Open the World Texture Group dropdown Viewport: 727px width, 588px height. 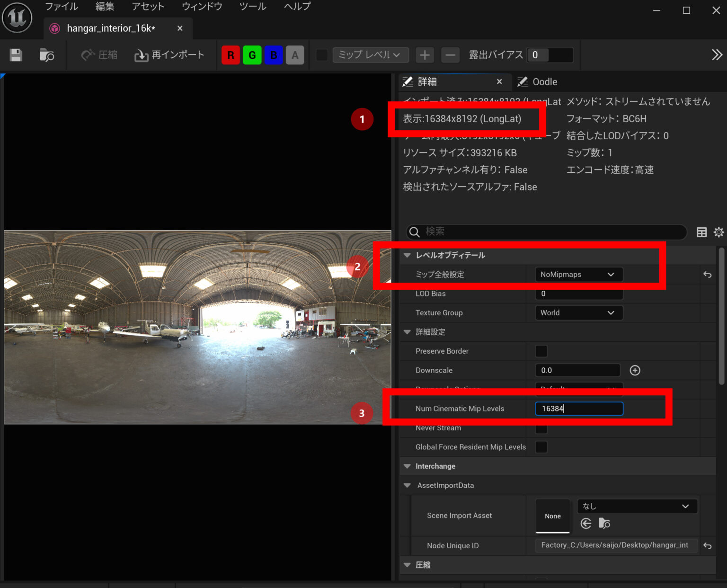(x=578, y=312)
